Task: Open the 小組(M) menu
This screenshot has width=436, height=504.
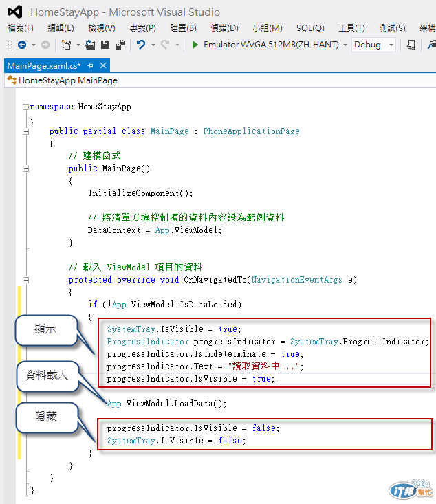Action: click(x=268, y=28)
